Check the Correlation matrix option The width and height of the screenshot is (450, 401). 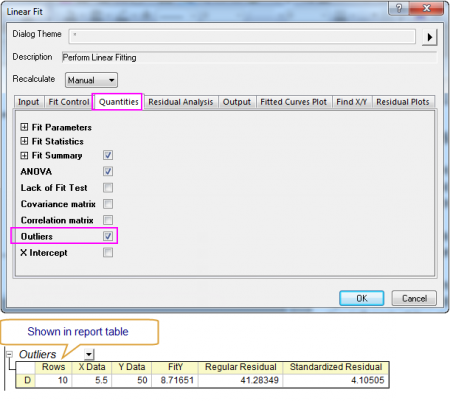(108, 220)
